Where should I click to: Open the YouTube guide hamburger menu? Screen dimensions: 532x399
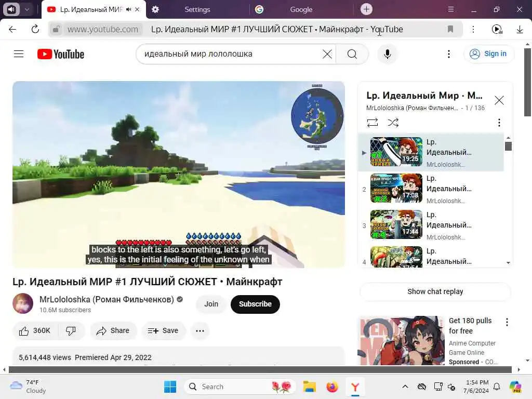click(x=19, y=54)
